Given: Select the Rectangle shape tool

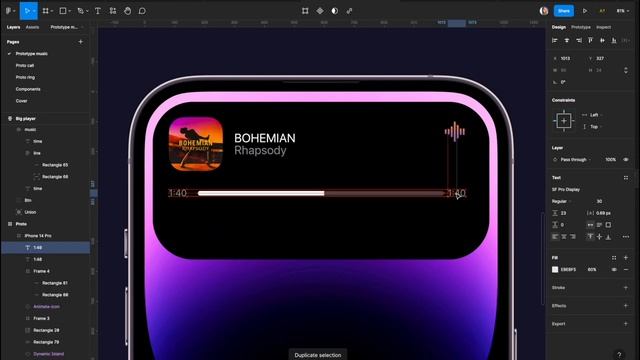Looking at the screenshot, I should coord(63,11).
